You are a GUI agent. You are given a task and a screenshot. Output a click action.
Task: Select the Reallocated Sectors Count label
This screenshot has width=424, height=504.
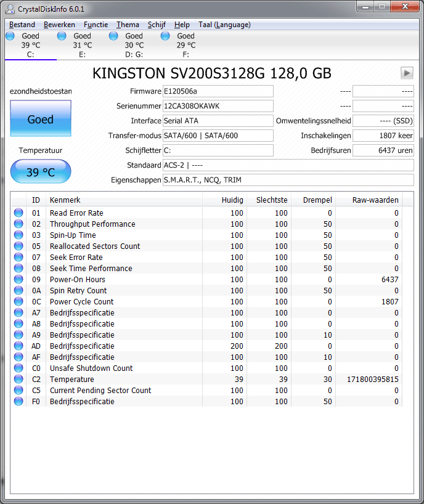click(x=95, y=246)
